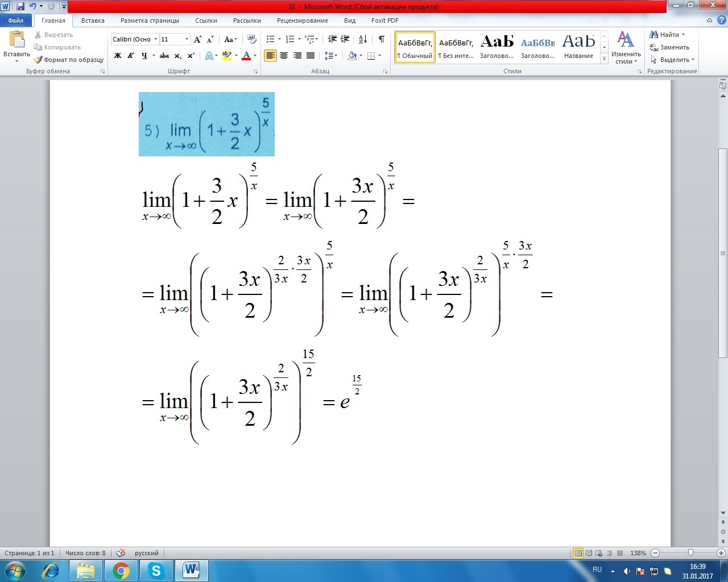Apply Название (Title) style
Screen dimensions: 728x582
tap(579, 47)
